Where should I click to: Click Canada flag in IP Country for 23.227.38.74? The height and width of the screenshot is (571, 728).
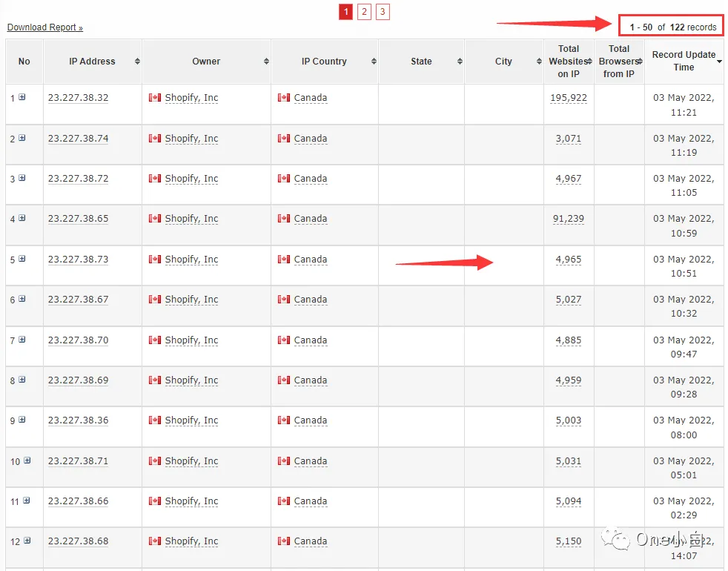click(284, 139)
